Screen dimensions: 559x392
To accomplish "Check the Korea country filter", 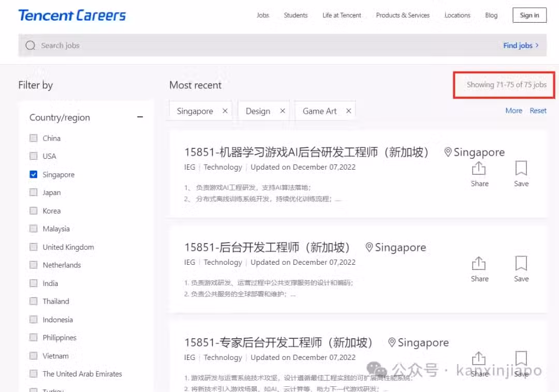I will 34,211.
